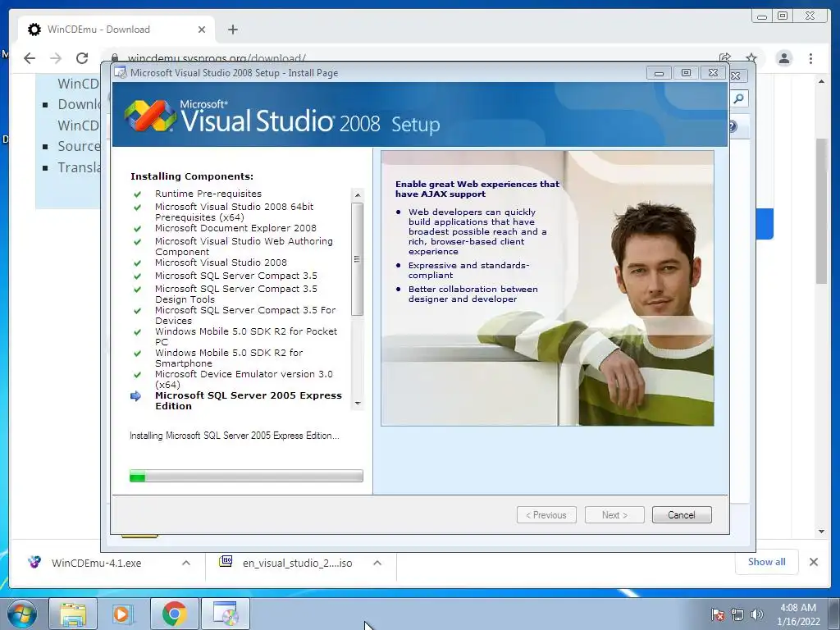Select the WinCDEmu - Download tab
Viewport: 840px width, 630px height.
click(x=116, y=30)
